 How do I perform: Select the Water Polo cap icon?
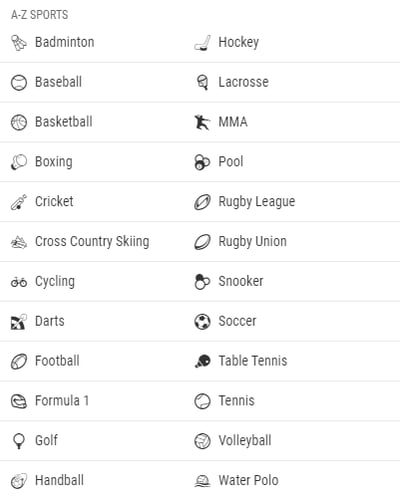click(202, 481)
